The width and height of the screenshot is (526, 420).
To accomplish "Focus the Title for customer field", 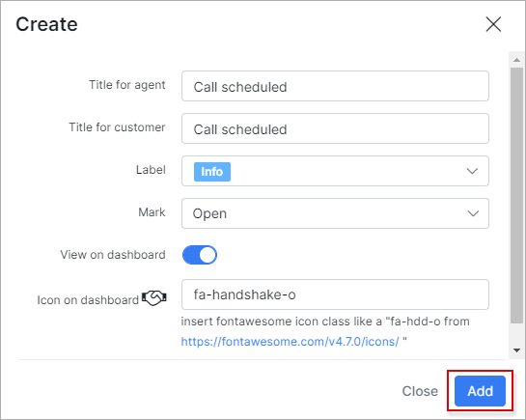I will click(x=335, y=128).
